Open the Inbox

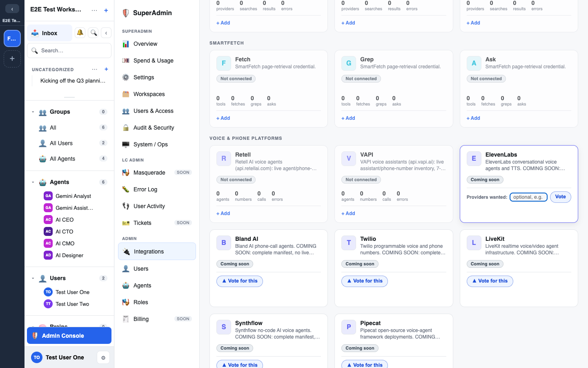tap(49, 33)
